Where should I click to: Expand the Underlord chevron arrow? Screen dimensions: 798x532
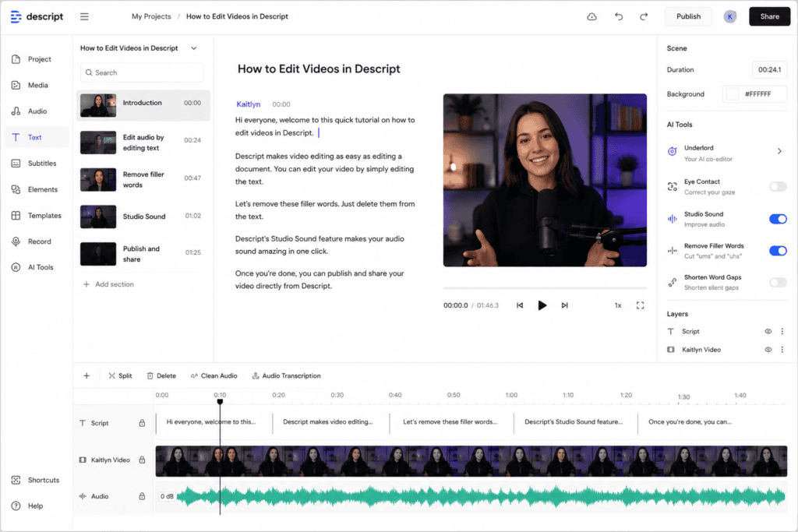click(x=779, y=152)
